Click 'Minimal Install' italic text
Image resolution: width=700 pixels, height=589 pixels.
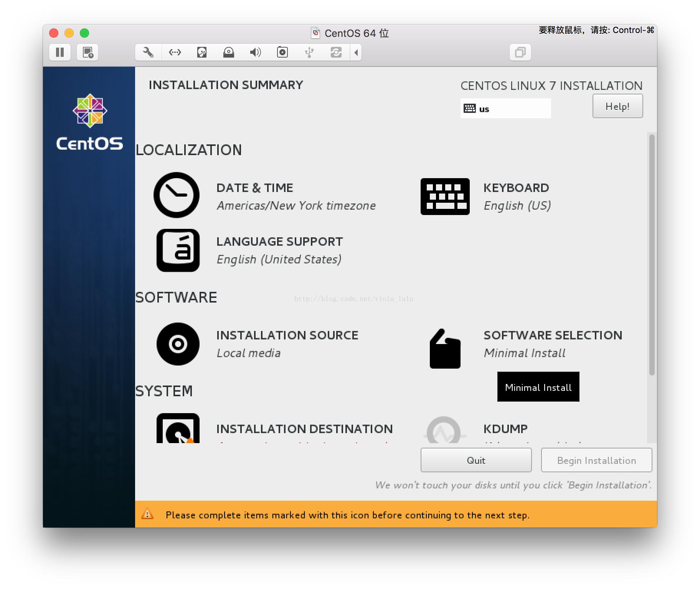[x=524, y=353]
